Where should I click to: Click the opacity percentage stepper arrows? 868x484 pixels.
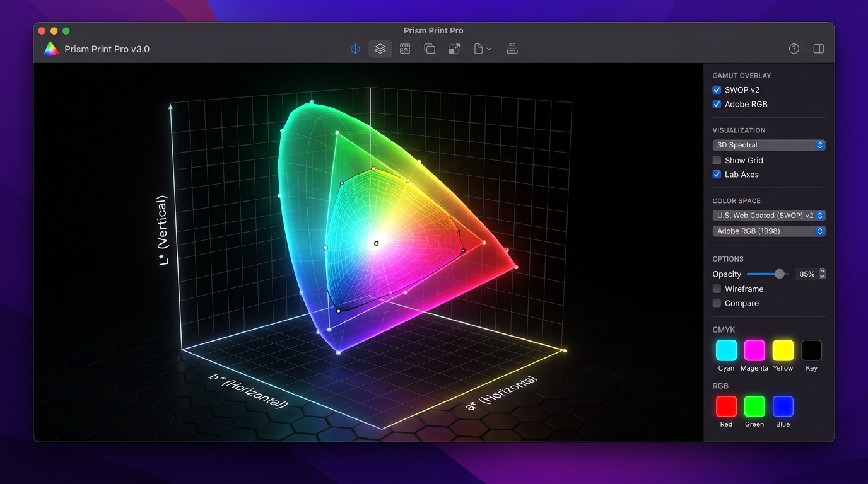822,274
